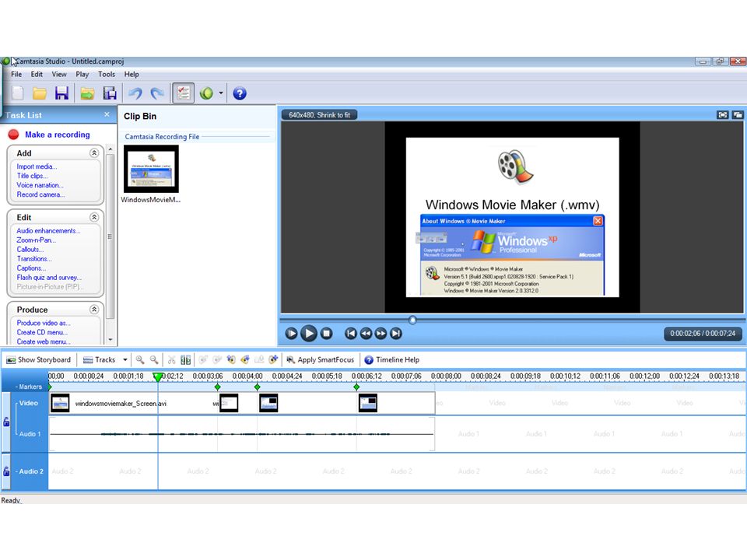Open the Play menu
The image size is (747, 560).
(x=82, y=75)
